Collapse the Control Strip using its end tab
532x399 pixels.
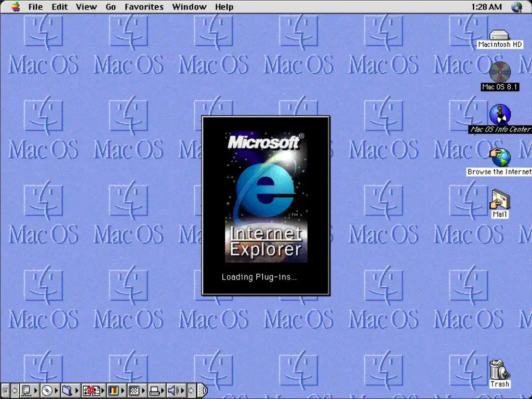point(203,391)
